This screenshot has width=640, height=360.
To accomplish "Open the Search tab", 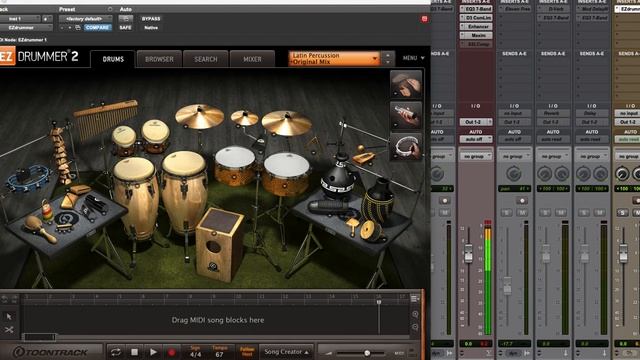I will [x=206, y=59].
